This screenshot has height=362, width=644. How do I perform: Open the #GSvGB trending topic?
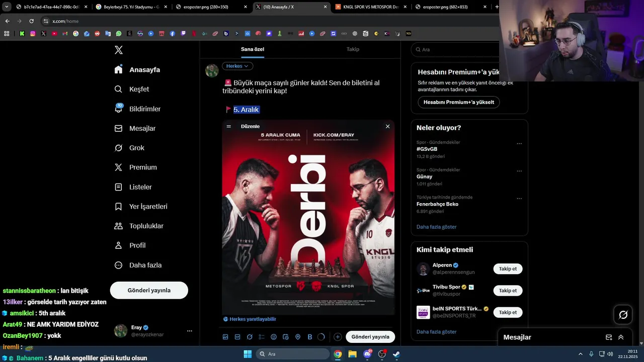427,149
